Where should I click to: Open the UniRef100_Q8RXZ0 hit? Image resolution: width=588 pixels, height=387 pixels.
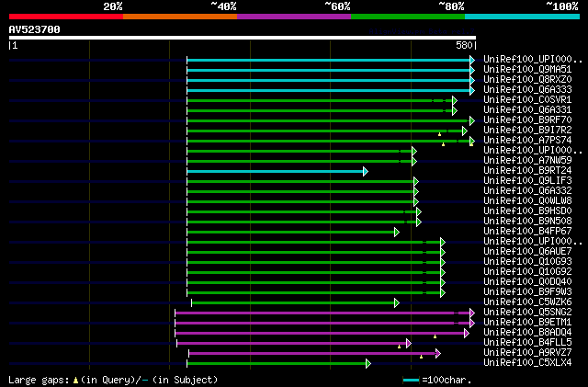pyautogui.click(x=527, y=80)
